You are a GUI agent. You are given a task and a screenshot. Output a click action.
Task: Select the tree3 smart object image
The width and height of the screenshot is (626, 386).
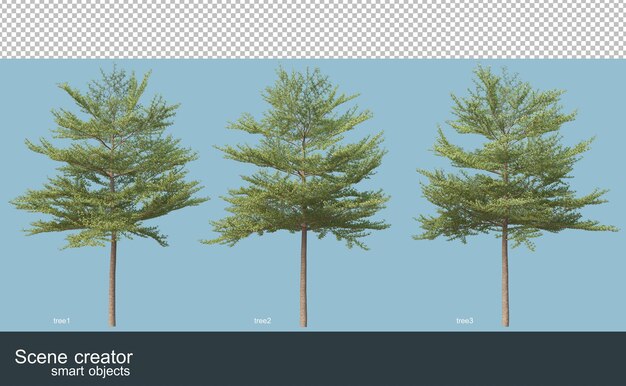coord(515,196)
